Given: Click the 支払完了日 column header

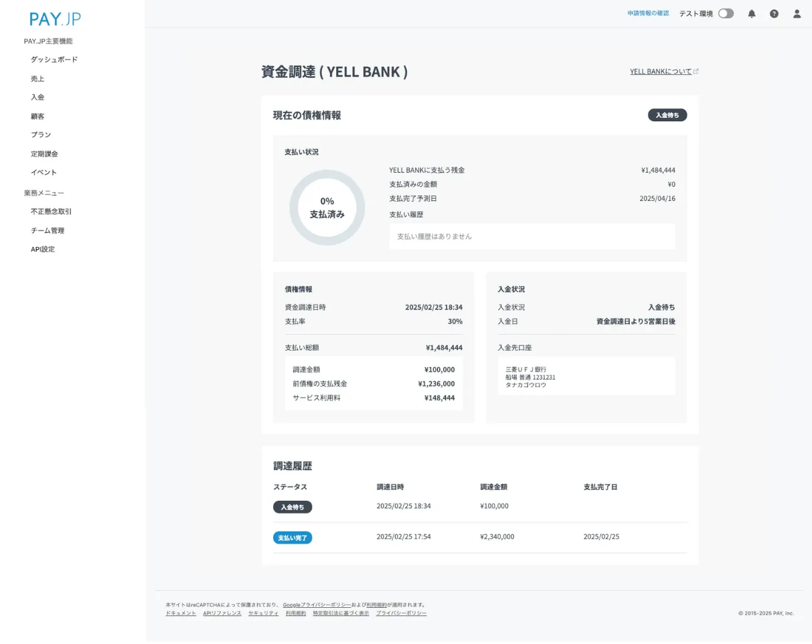Looking at the screenshot, I should (600, 487).
